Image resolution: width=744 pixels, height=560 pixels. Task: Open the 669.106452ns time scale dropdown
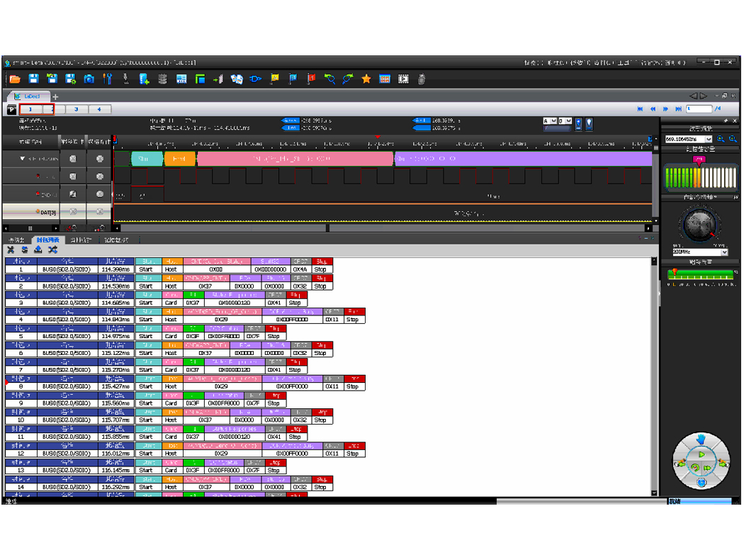[x=709, y=140]
